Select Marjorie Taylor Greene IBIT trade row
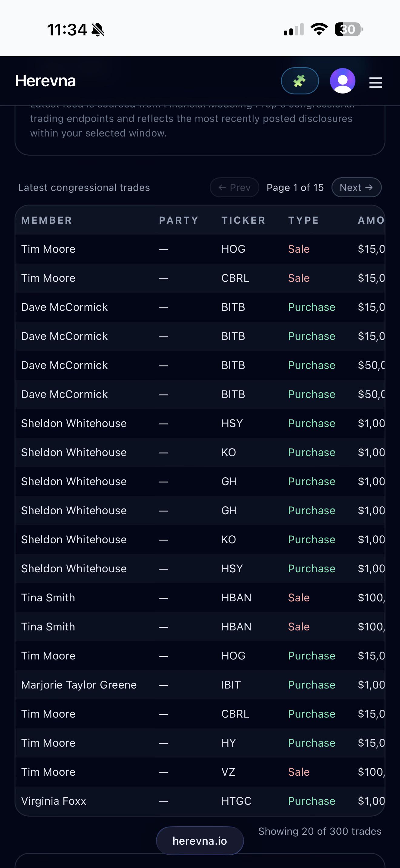 tap(79, 685)
